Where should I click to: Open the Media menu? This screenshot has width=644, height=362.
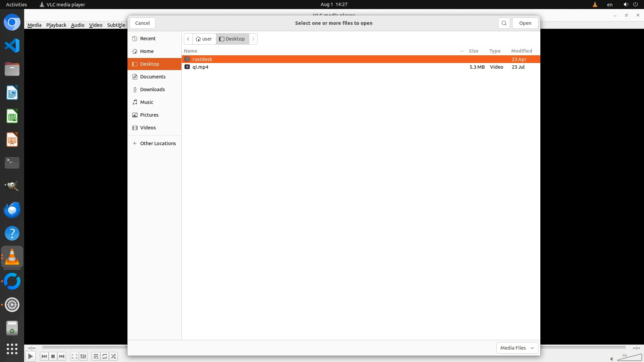pos(34,25)
